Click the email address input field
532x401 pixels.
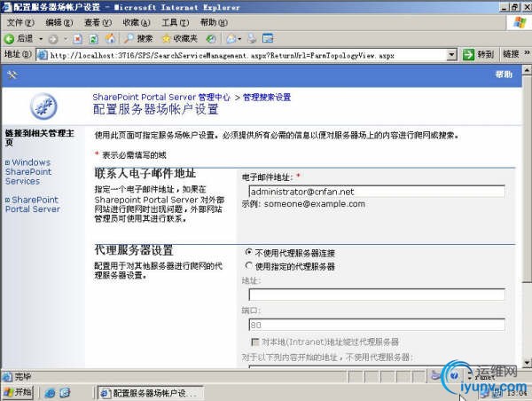tap(377, 192)
